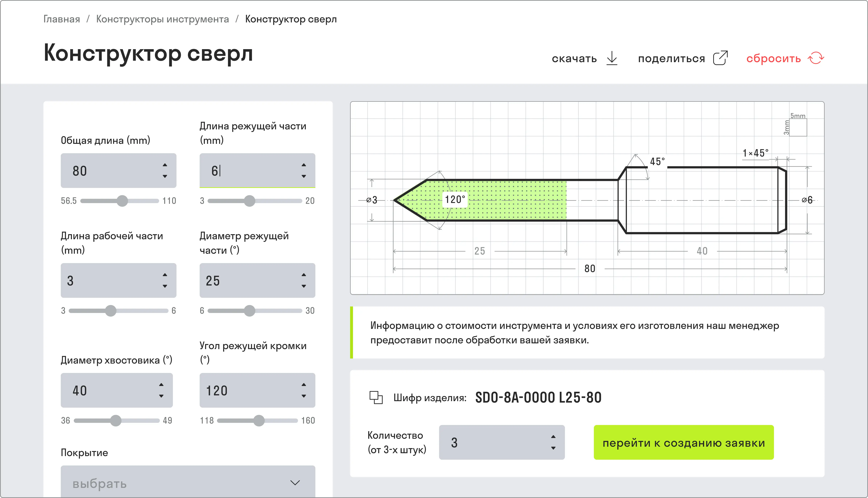Click the 40 dimension label on drawing
This screenshot has height=498, width=868.
pyautogui.click(x=702, y=251)
